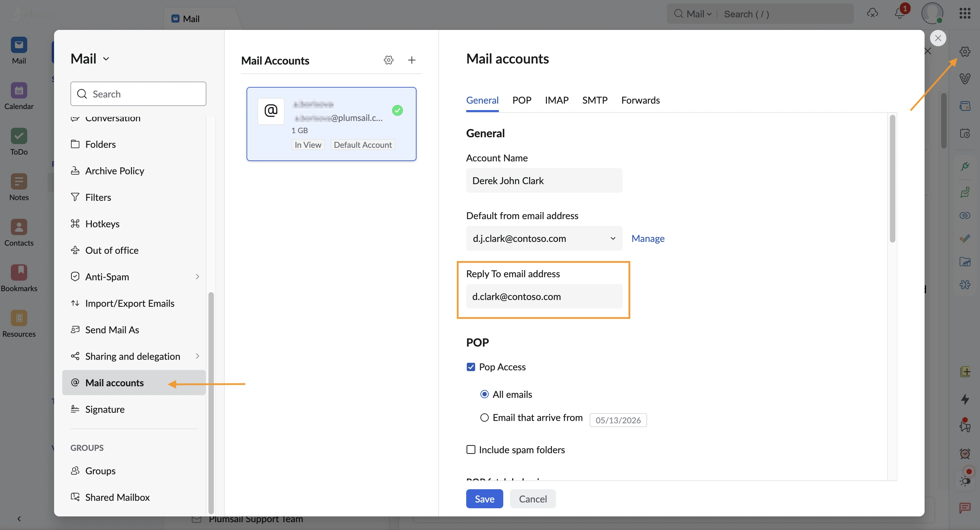The width and height of the screenshot is (980, 530).
Task: Click the plug integration icon in right sidebar
Action: [x=965, y=166]
